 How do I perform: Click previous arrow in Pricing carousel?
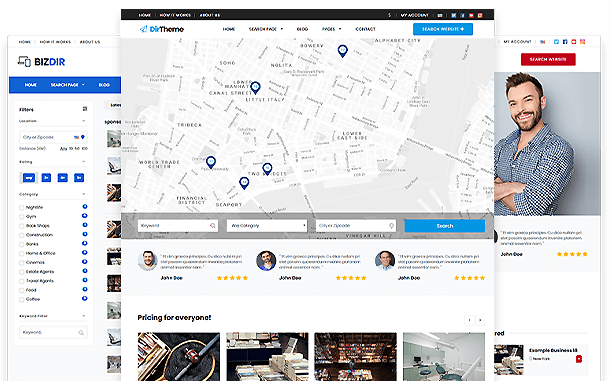[x=470, y=320]
